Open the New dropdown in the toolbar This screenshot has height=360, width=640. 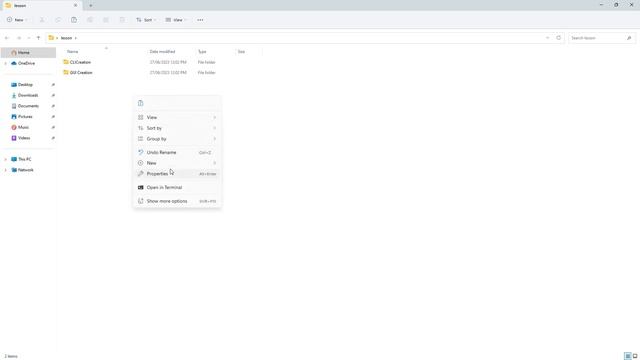tap(17, 20)
